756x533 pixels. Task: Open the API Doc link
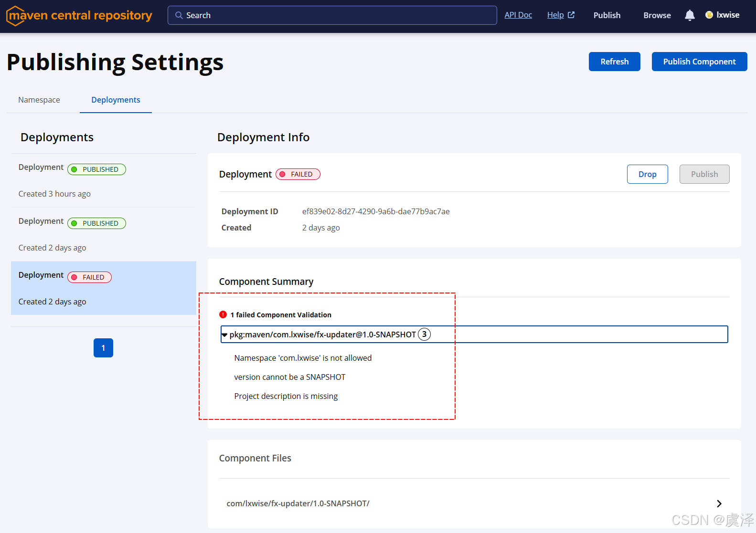pyautogui.click(x=518, y=15)
